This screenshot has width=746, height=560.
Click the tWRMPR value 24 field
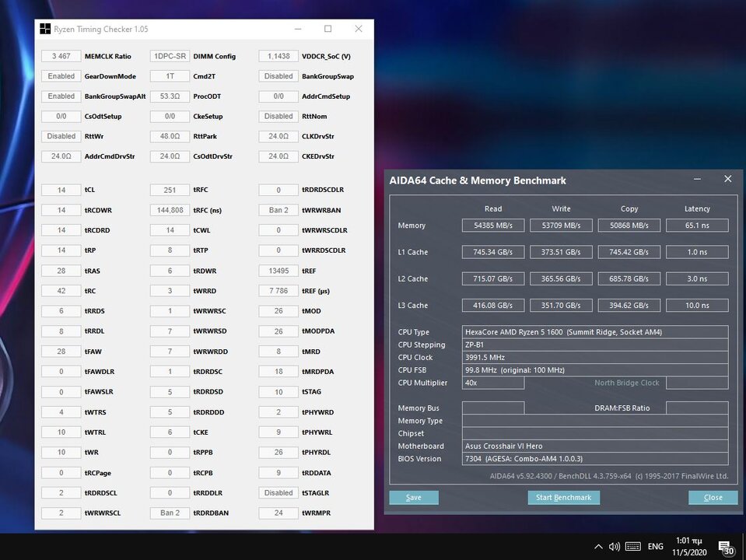click(278, 513)
